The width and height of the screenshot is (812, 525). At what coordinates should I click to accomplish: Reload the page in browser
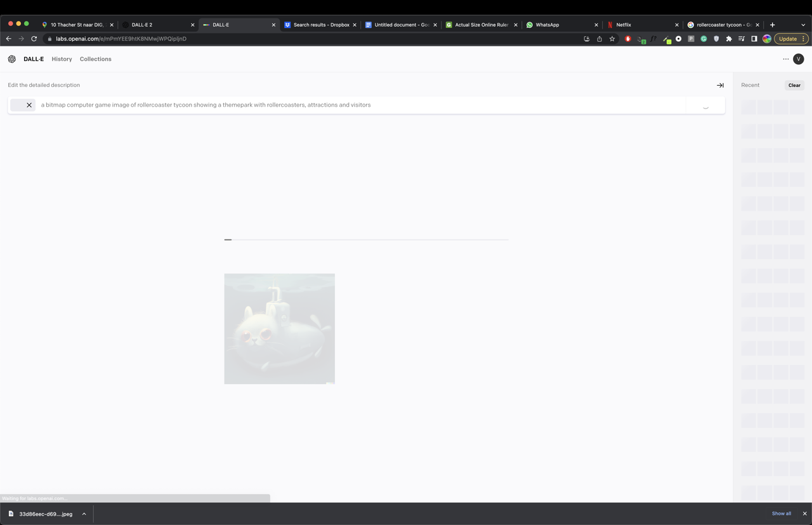coord(34,39)
